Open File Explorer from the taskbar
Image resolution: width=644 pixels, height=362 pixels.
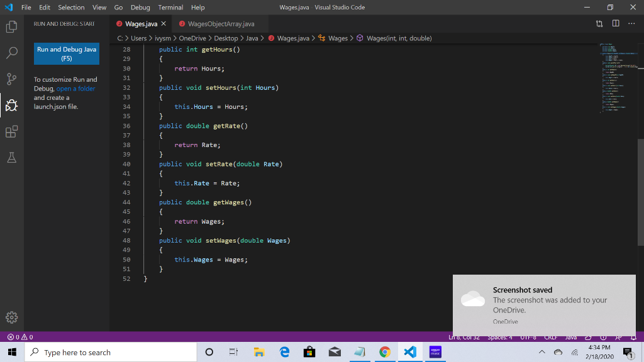click(x=258, y=352)
